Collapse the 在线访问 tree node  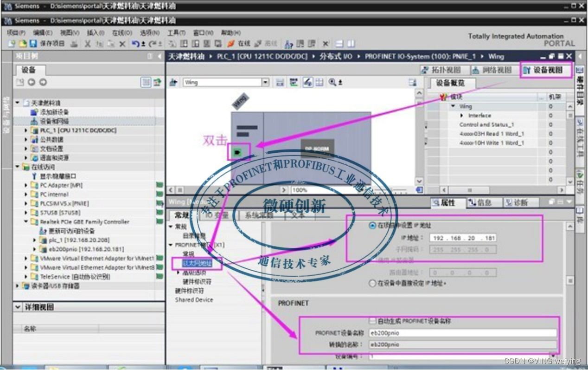[18, 167]
